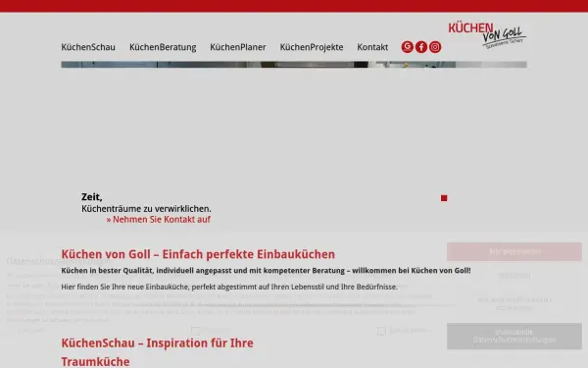Open the KüchenSchau menu item
The image size is (588, 368).
coord(88,47)
